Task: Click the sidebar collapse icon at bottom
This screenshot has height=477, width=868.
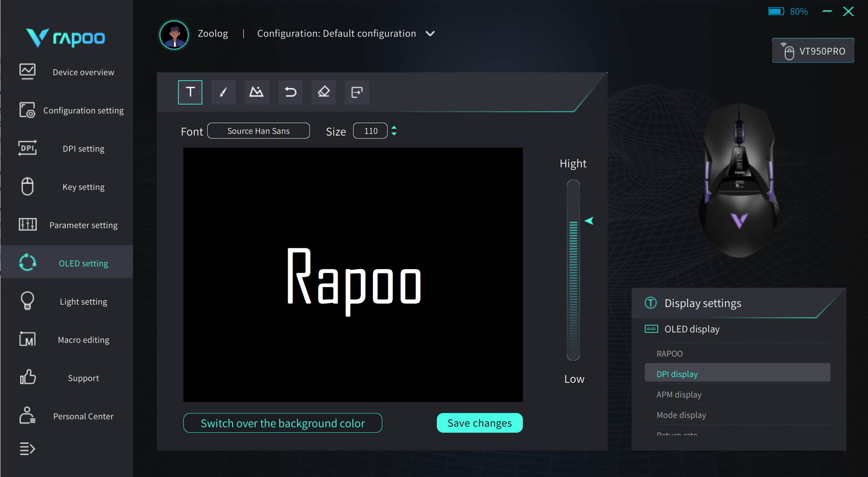Action: 27,449
